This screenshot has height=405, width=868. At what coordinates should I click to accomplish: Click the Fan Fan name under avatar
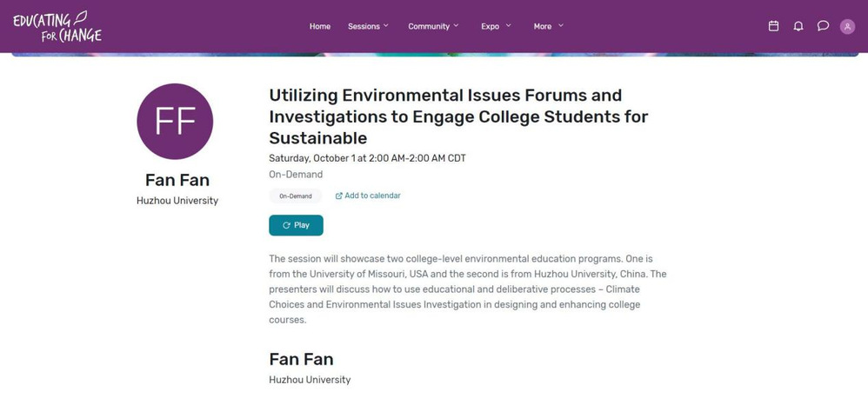177,181
